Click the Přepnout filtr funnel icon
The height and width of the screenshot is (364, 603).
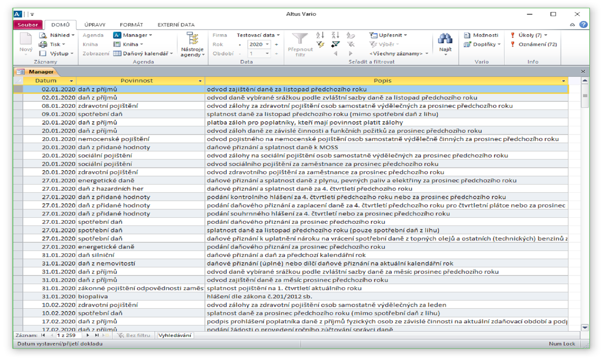(300, 39)
